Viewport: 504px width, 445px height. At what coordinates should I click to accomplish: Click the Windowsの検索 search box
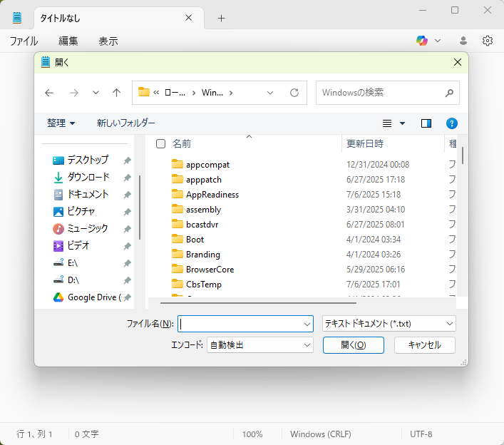click(x=381, y=93)
